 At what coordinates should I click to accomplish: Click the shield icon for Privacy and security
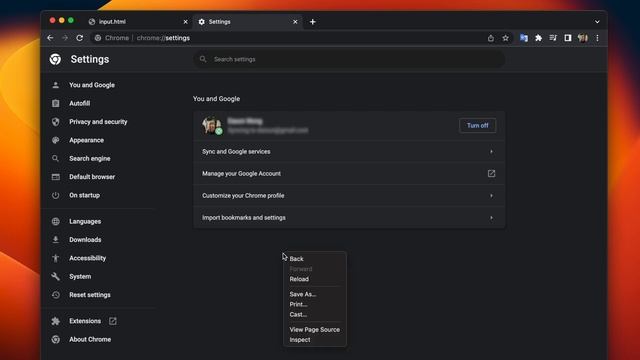point(56,122)
